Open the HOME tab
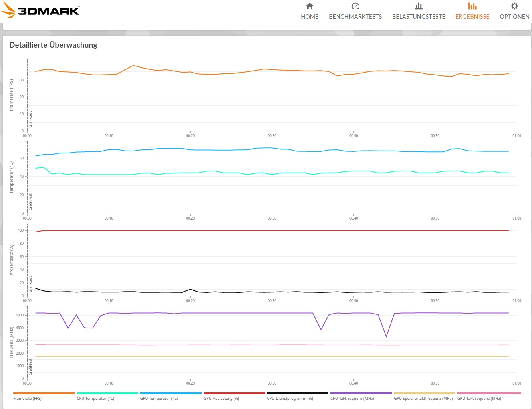This screenshot has width=532, height=409. tap(310, 17)
